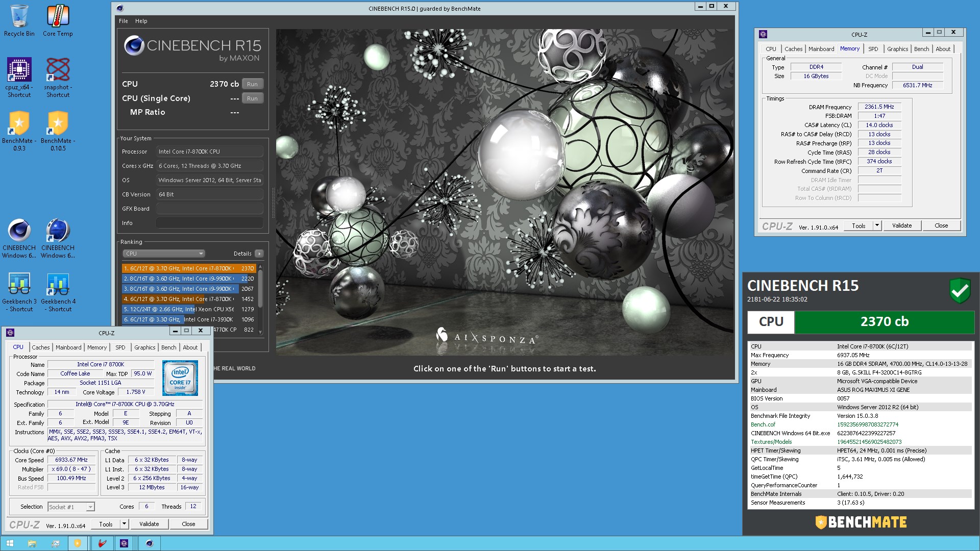Click Tools button in Memory CPU-Z
980x551 pixels.
(x=859, y=226)
